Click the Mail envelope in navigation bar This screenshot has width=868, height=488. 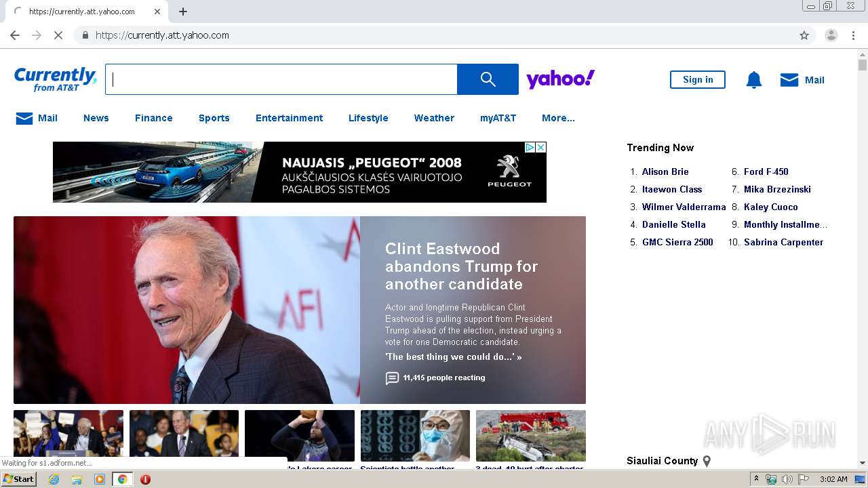coord(24,119)
